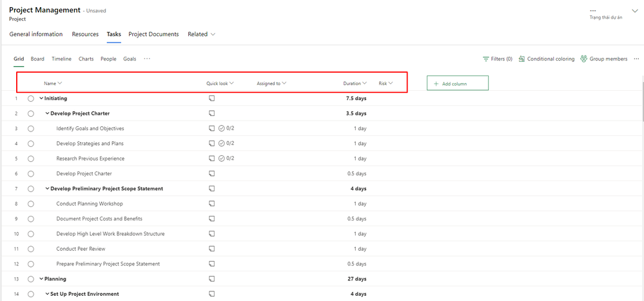This screenshot has height=301, width=644.
Task: Click the 7.5 days duration cell
Action: coord(356,99)
